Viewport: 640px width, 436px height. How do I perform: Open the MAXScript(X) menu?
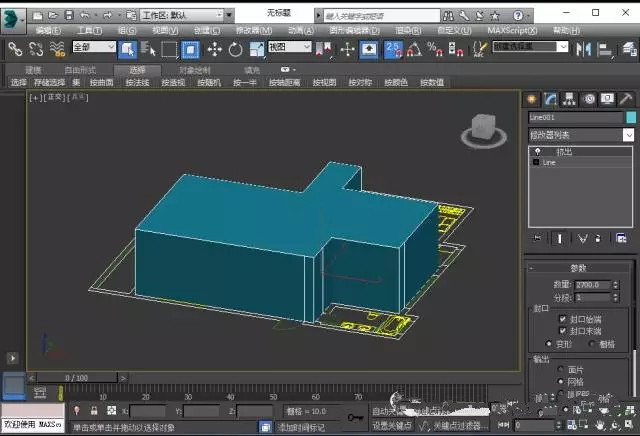tap(512, 31)
